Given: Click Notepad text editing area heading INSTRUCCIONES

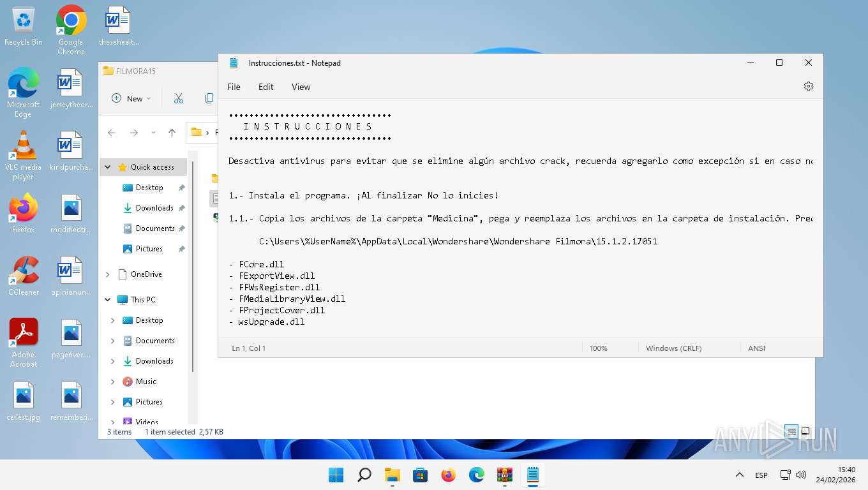Looking at the screenshot, I should pyautogui.click(x=308, y=126).
